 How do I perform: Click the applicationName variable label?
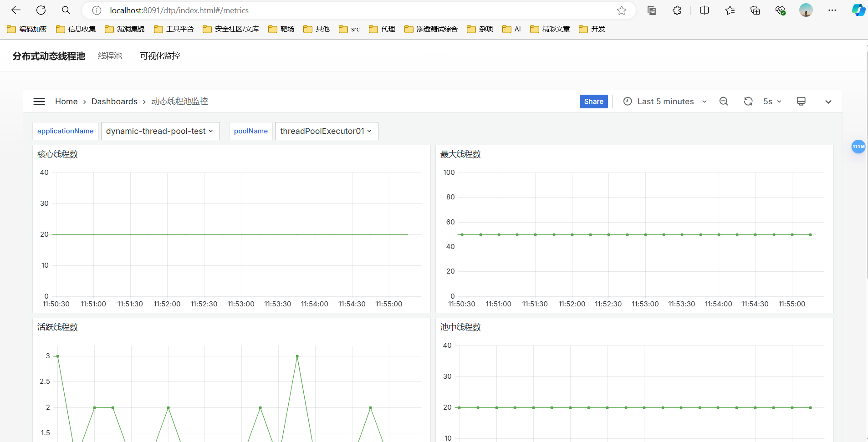[66, 131]
